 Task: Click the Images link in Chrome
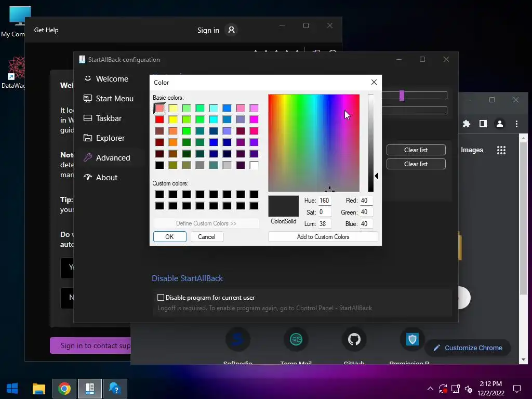472,150
